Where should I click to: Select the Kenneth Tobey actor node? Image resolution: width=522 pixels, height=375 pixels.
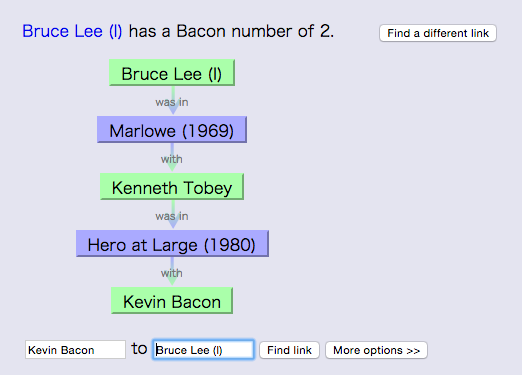click(172, 187)
